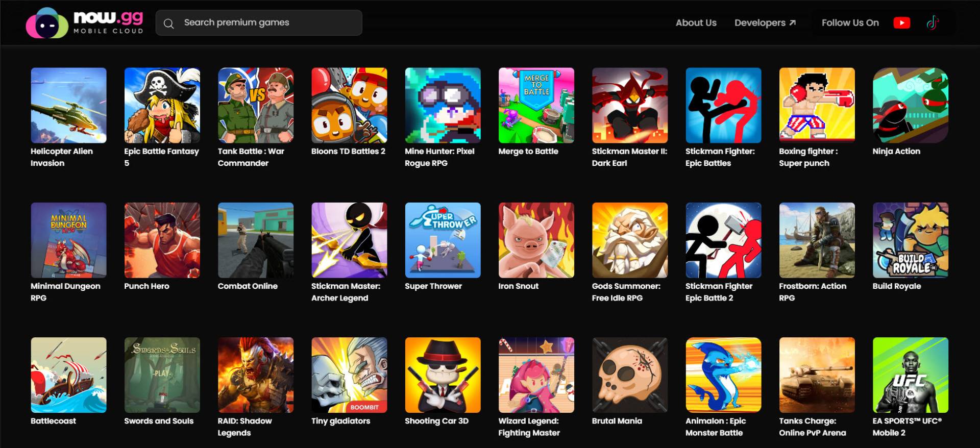The height and width of the screenshot is (448, 980).
Task: Click the Battlecoast title text
Action: click(x=53, y=420)
